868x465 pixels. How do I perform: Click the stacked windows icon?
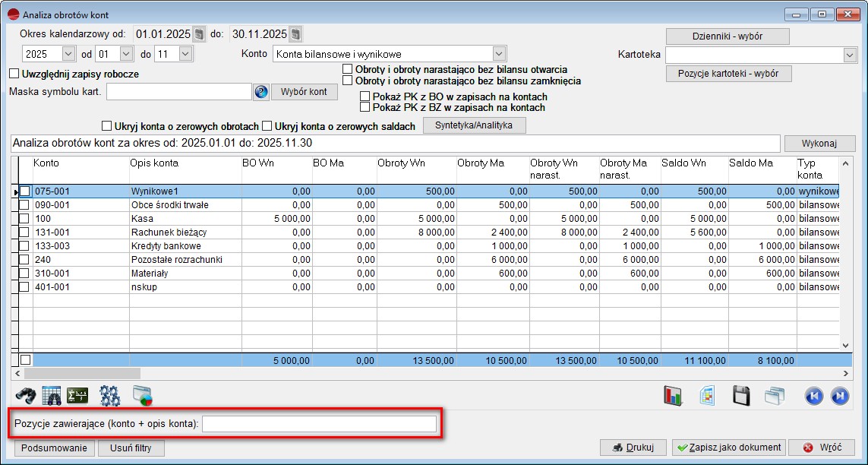[x=775, y=395]
